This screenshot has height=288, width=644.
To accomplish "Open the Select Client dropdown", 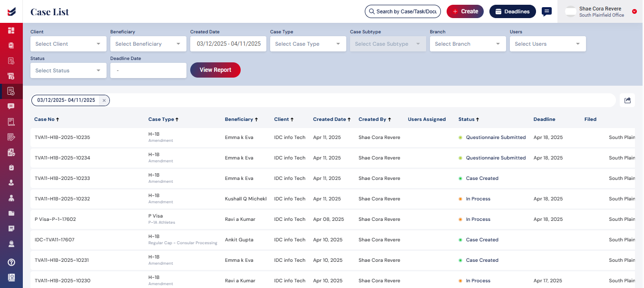I will (68, 44).
